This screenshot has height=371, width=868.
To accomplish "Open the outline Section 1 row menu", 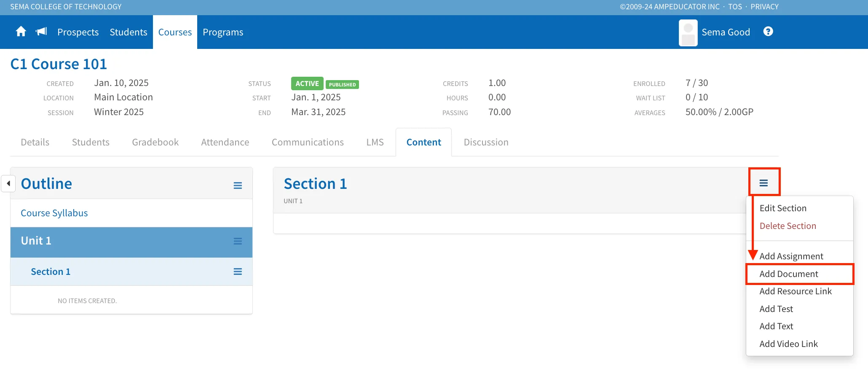I will [238, 272].
